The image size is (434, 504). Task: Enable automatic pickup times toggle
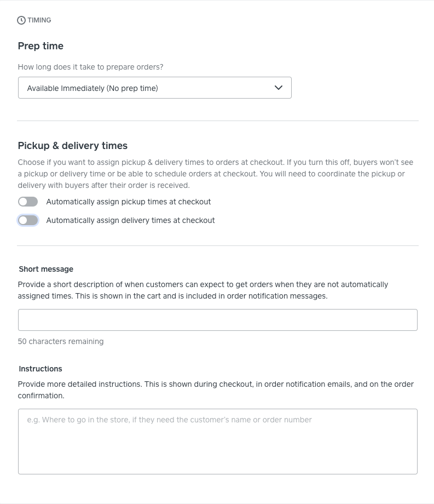click(x=28, y=202)
